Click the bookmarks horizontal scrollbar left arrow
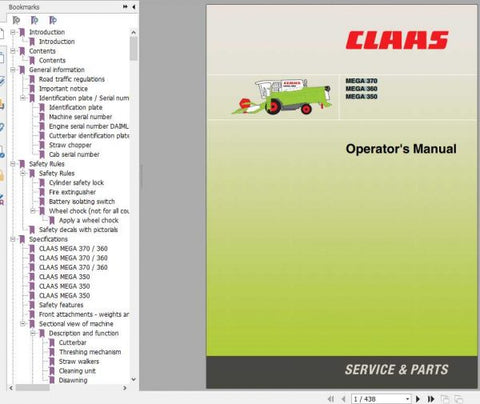Screen dimensions: 480x404 pos(11,388)
